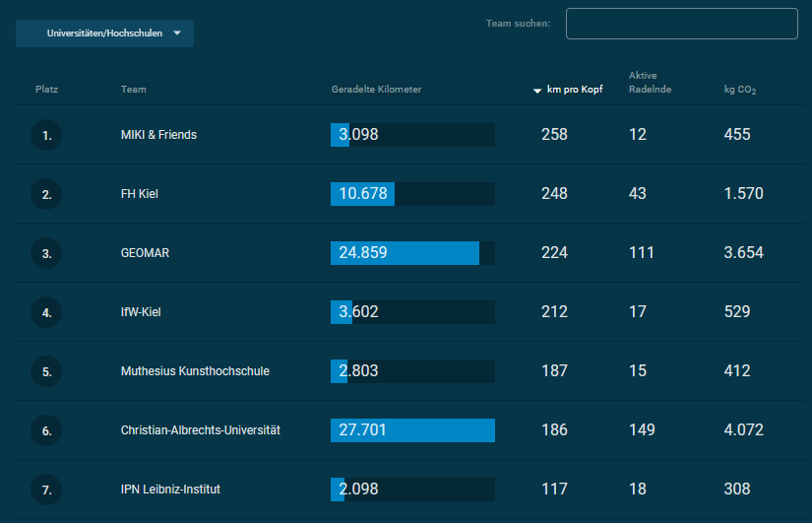The width and height of the screenshot is (812, 523).
Task: Sort by Aktive Radelnde column header
Action: [x=643, y=83]
